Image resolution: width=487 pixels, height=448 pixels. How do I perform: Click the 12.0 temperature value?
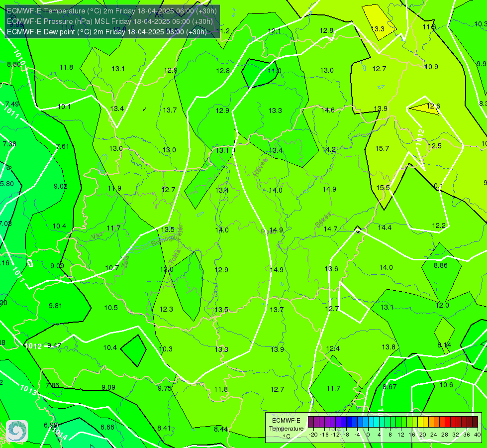click(x=442, y=305)
